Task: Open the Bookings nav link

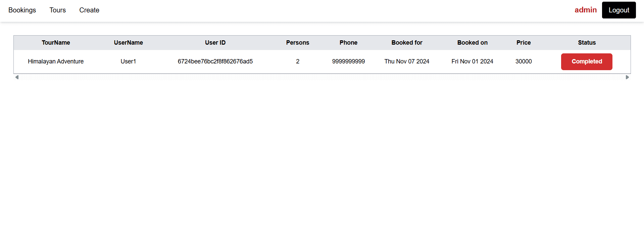Action: (22, 10)
